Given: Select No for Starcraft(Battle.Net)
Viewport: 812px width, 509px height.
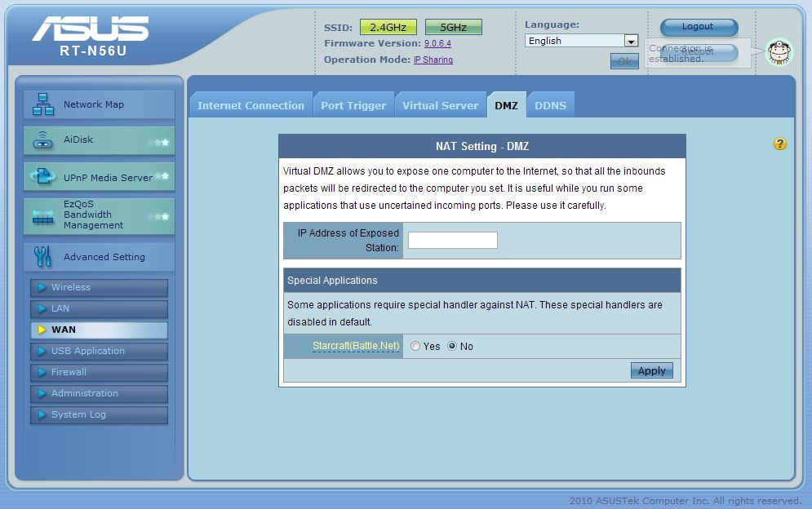Looking at the screenshot, I should pyautogui.click(x=452, y=347).
